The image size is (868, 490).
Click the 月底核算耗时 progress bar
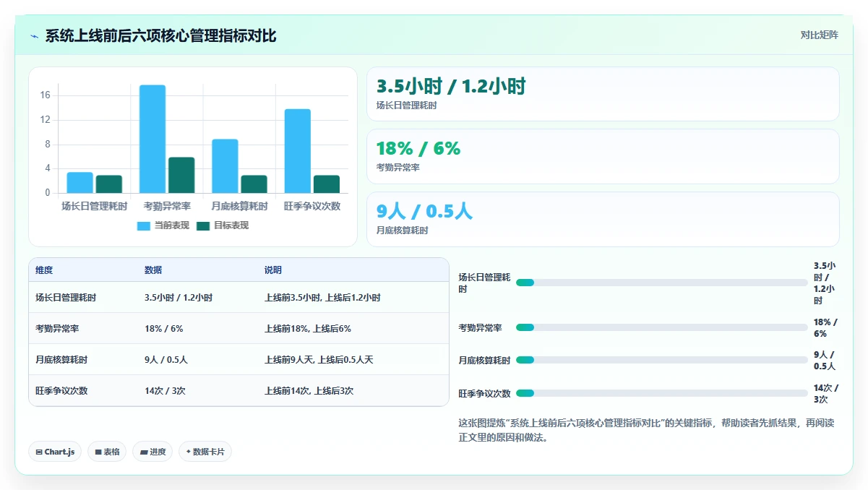pos(661,360)
